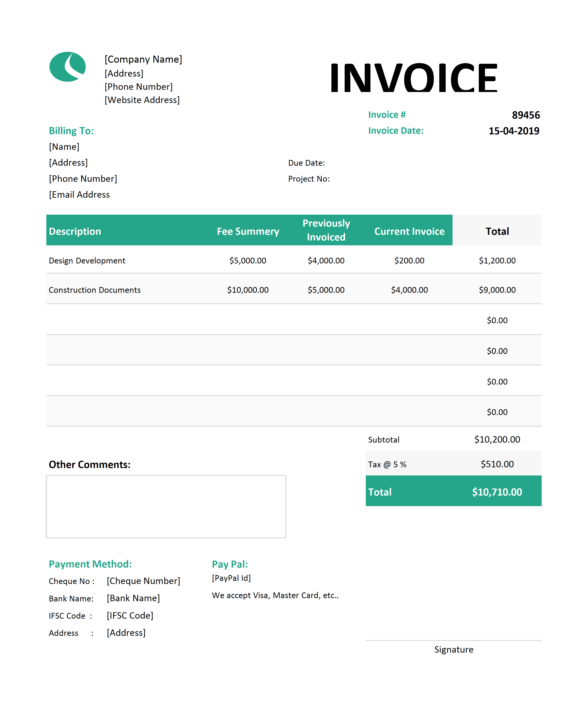This screenshot has width=588, height=706.
Task: Select the [PayPal Id] placeholder
Action: (231, 578)
